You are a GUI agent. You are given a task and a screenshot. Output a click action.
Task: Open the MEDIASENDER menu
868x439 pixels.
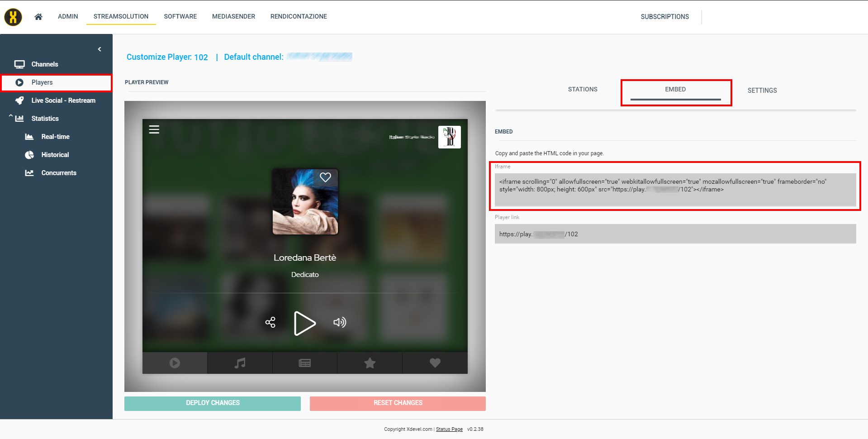coord(233,16)
